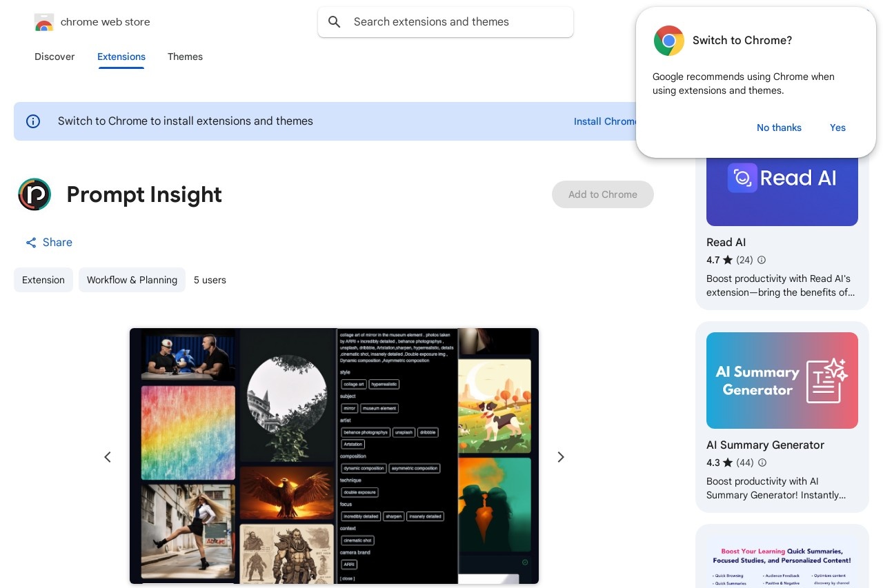Click the (24) review count text

click(x=744, y=260)
